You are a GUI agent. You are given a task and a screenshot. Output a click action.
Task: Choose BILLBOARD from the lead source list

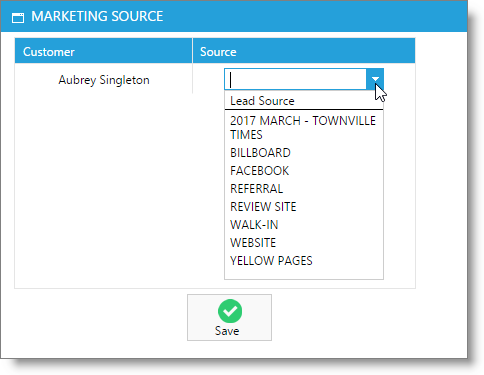click(x=303, y=153)
